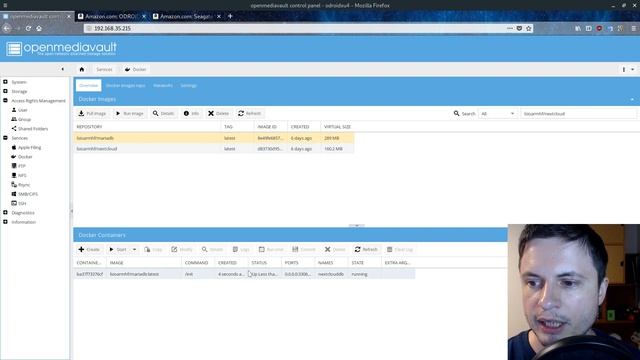
Task: Open the user menu dropdown at top right
Action: tap(628, 69)
